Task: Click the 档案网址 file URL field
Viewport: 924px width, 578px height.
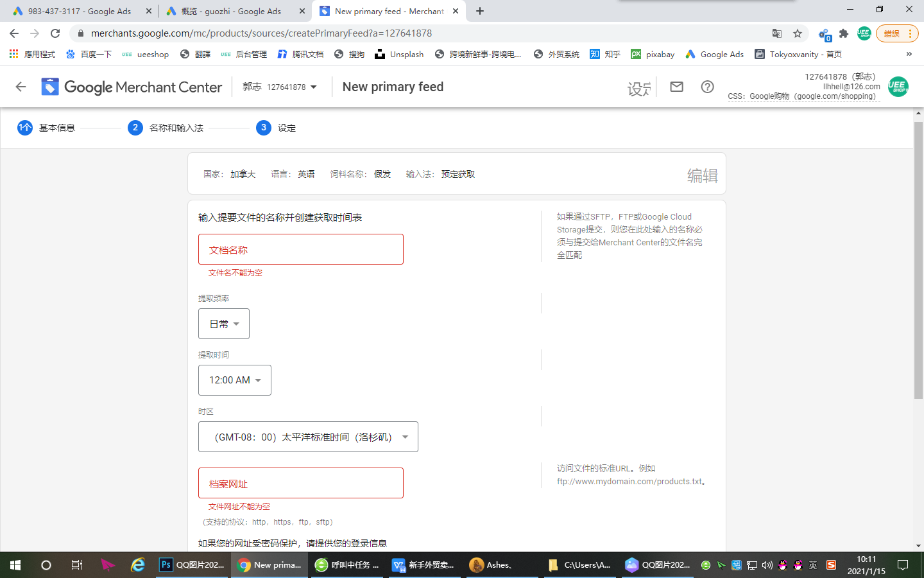Action: tap(300, 483)
